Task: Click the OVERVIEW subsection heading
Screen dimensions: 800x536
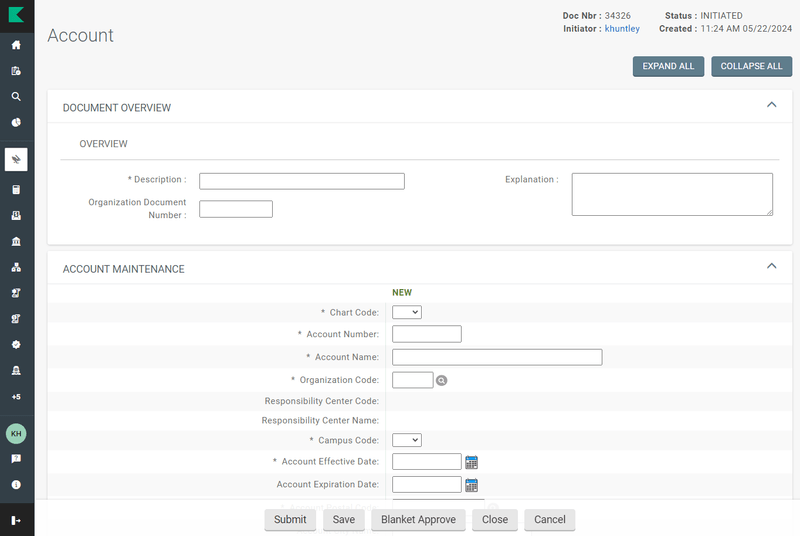Action: [104, 144]
